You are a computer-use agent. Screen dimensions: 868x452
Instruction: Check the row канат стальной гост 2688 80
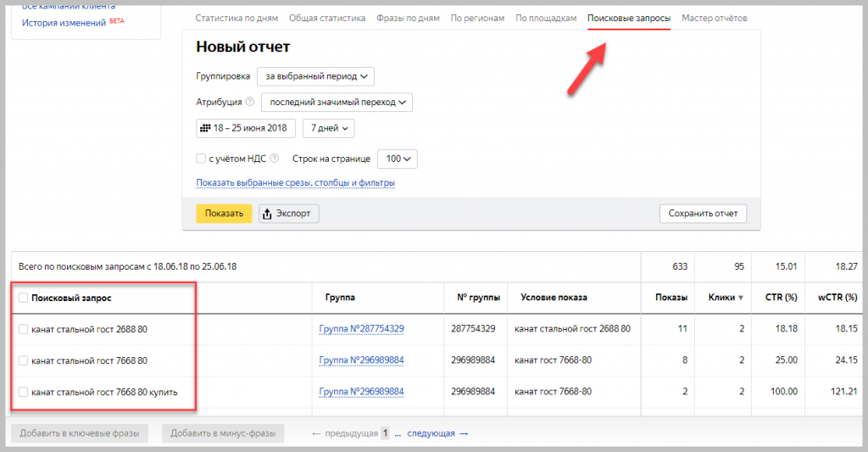23,328
